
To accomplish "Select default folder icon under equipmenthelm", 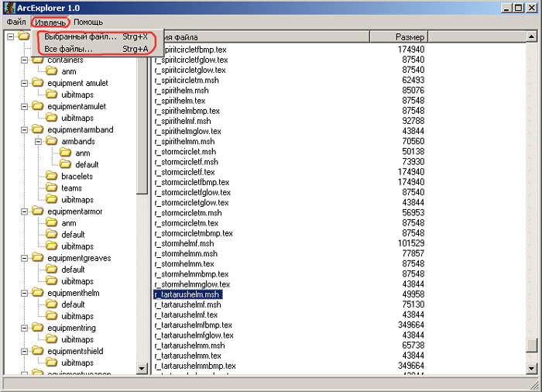I will (x=52, y=304).
